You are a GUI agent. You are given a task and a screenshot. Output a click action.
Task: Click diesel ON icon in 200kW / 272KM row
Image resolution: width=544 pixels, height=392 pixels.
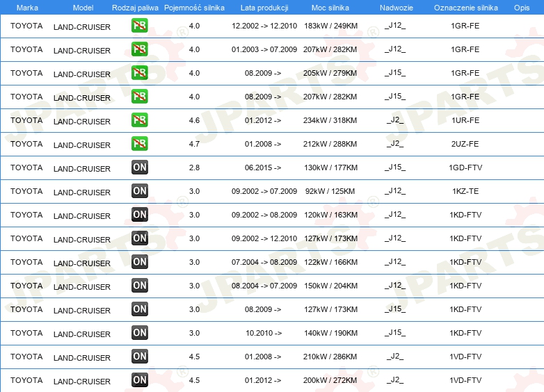click(x=139, y=380)
